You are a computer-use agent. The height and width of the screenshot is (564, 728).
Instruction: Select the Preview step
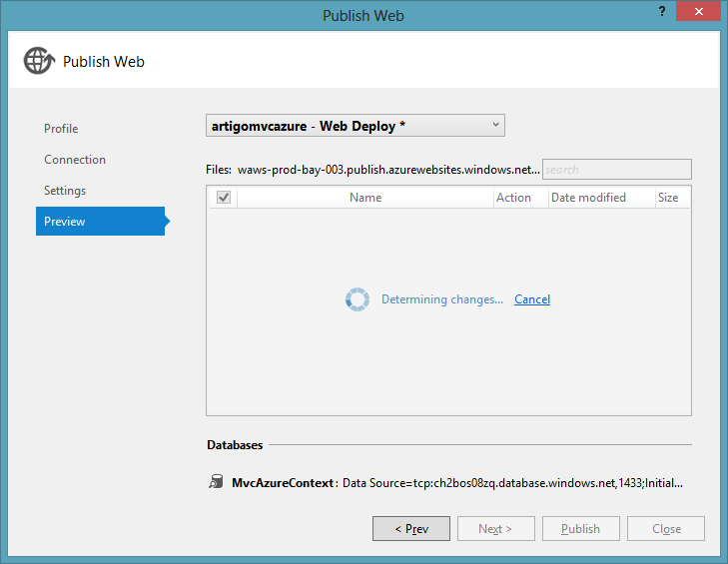point(100,222)
